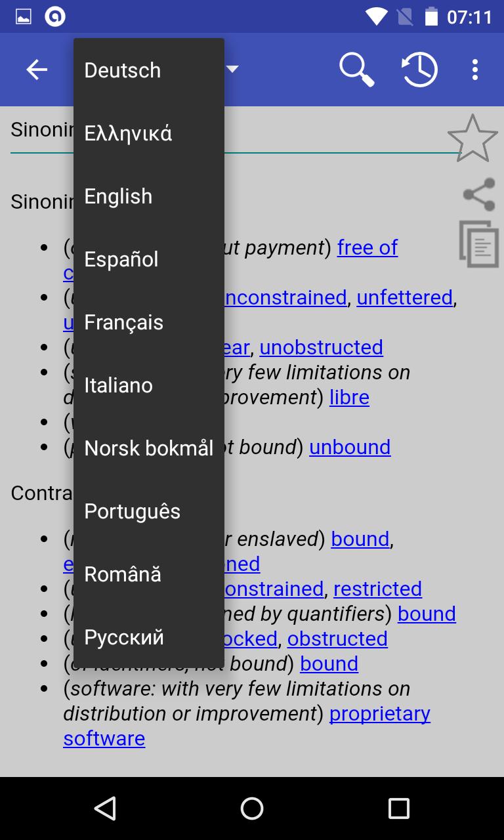The image size is (504, 840).
Task: Follow the "unobstructed" link
Action: [321, 347]
